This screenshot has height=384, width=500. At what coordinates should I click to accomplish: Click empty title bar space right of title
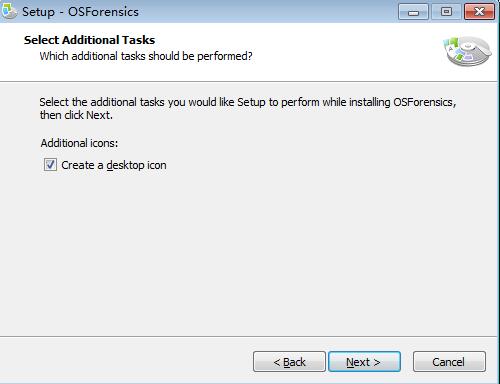point(267,12)
